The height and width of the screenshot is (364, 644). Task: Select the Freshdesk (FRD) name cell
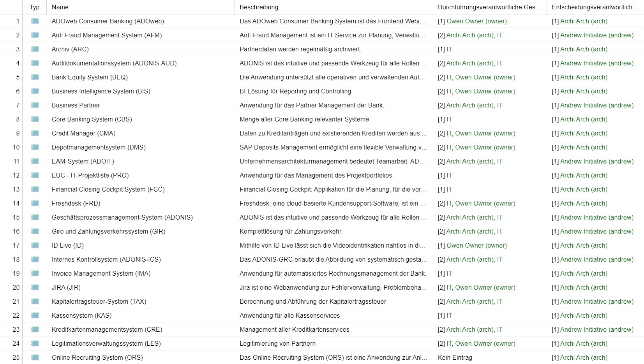point(76,203)
